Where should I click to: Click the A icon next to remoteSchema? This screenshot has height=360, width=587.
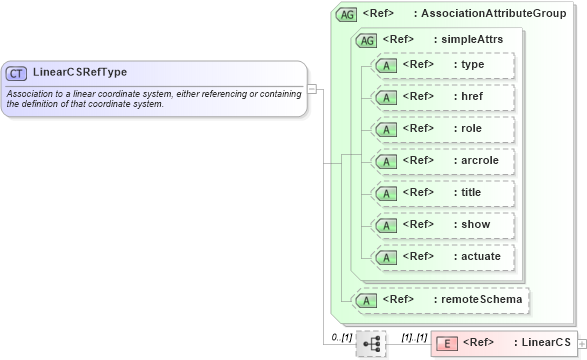click(366, 300)
